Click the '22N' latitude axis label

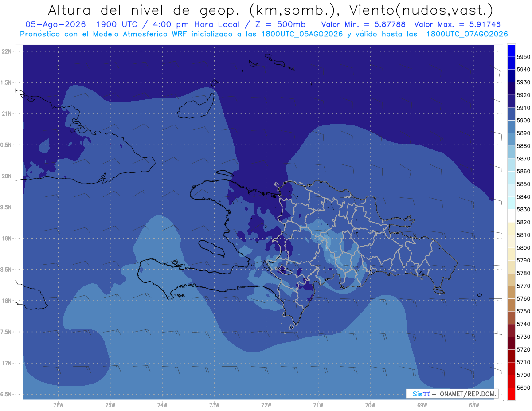(7, 51)
